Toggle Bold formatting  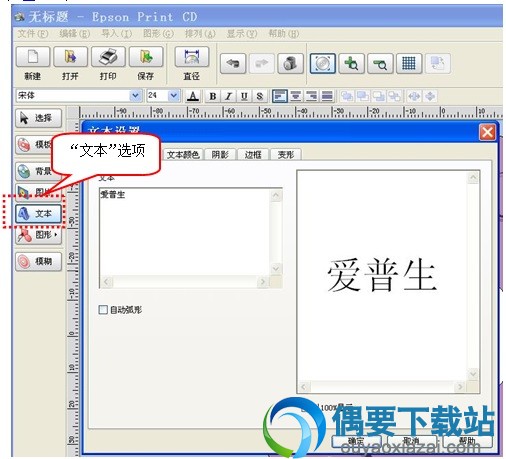(212, 96)
